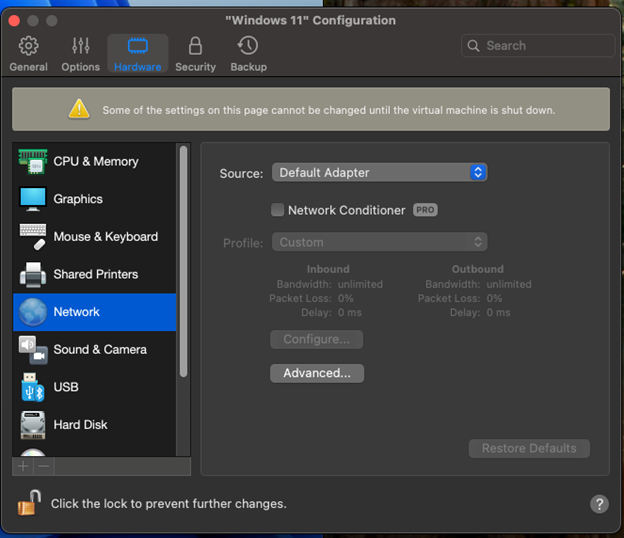624x538 pixels.
Task: Select the USB Bluetooth icon
Action: (x=33, y=387)
